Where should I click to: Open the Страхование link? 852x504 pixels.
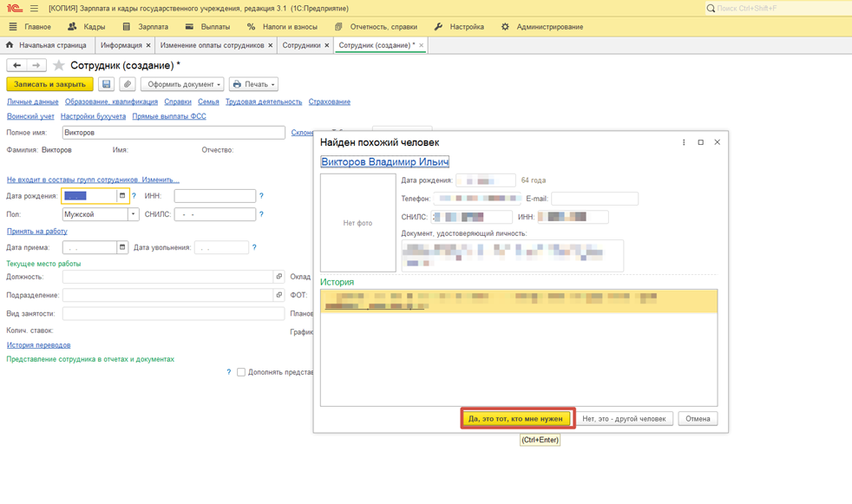[x=330, y=101]
